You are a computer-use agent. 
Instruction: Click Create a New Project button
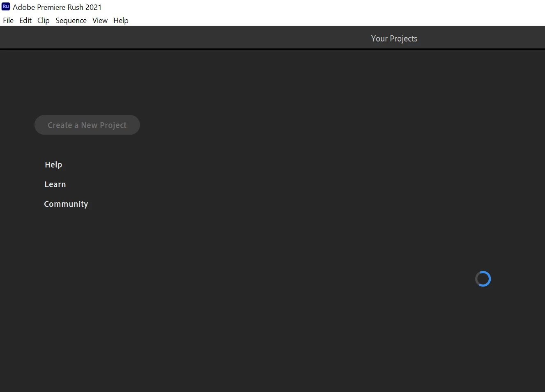[x=87, y=125]
